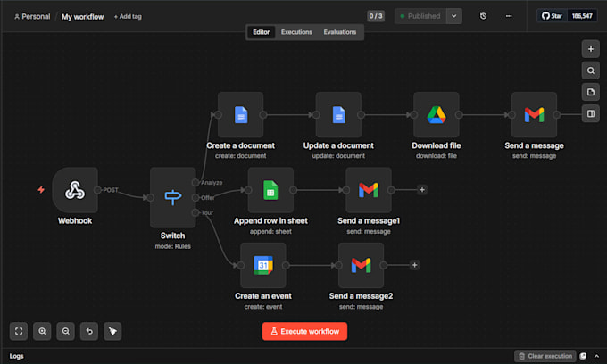Open the Send a message Gmail node
Viewport: 607px width, 364px height.
(x=534, y=114)
